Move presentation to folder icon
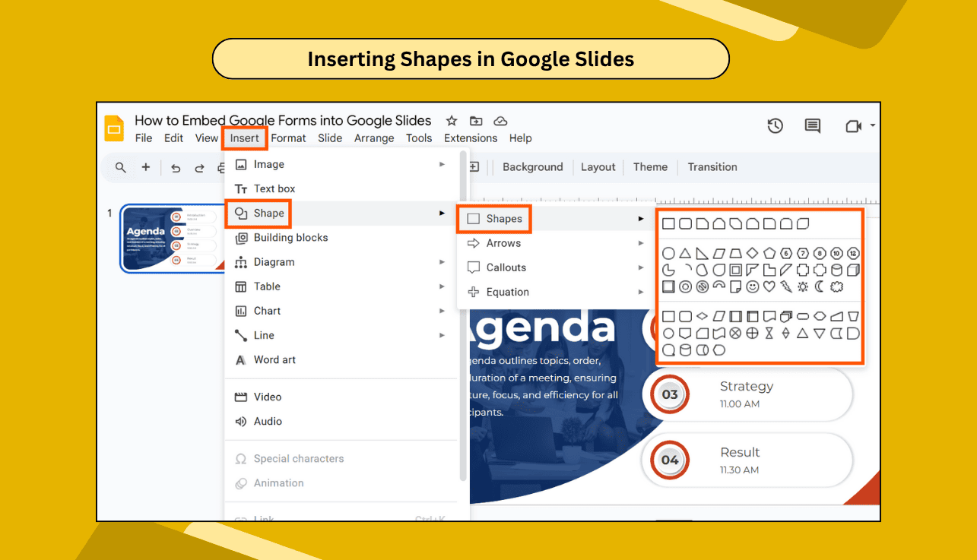 click(475, 120)
